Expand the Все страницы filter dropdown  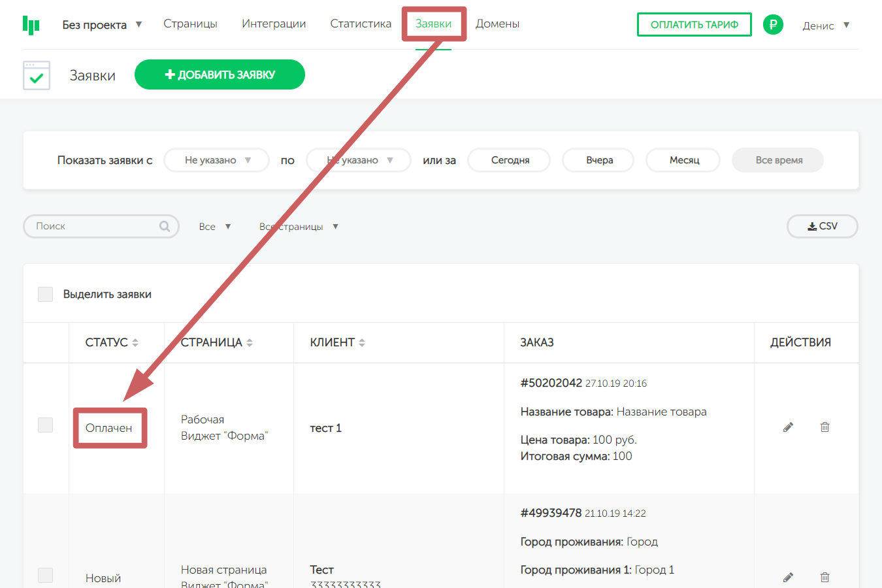pyautogui.click(x=299, y=227)
